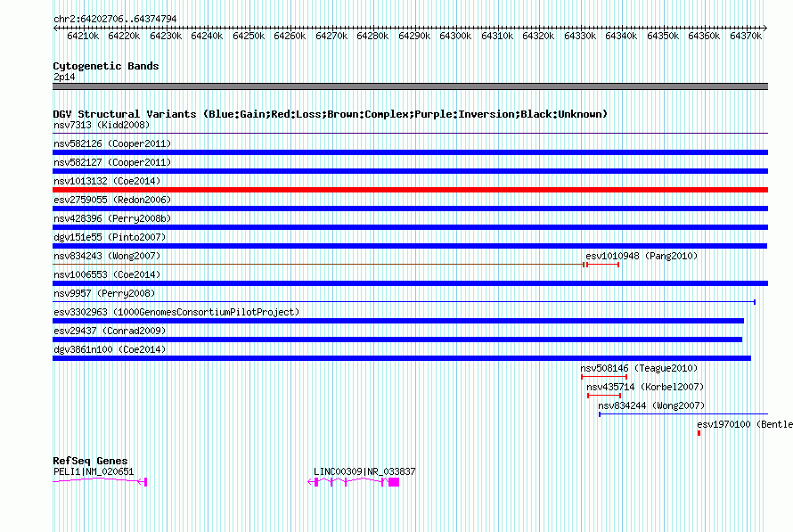Open the Cytogenetic Bands track title

click(106, 66)
